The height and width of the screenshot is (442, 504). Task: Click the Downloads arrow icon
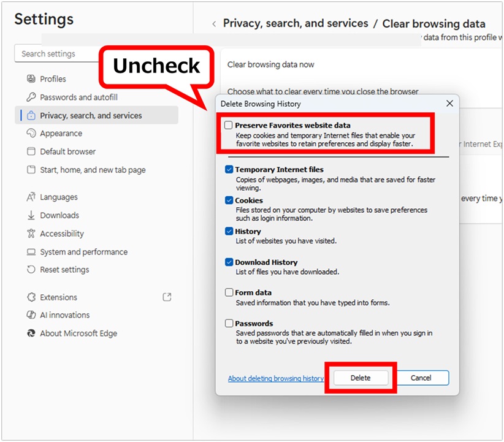pyautogui.click(x=31, y=215)
